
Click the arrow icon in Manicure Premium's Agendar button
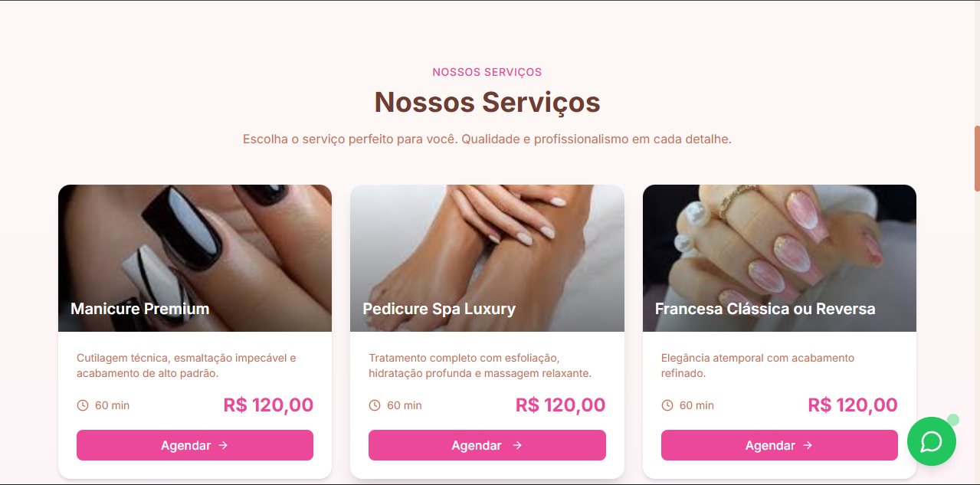coord(223,445)
